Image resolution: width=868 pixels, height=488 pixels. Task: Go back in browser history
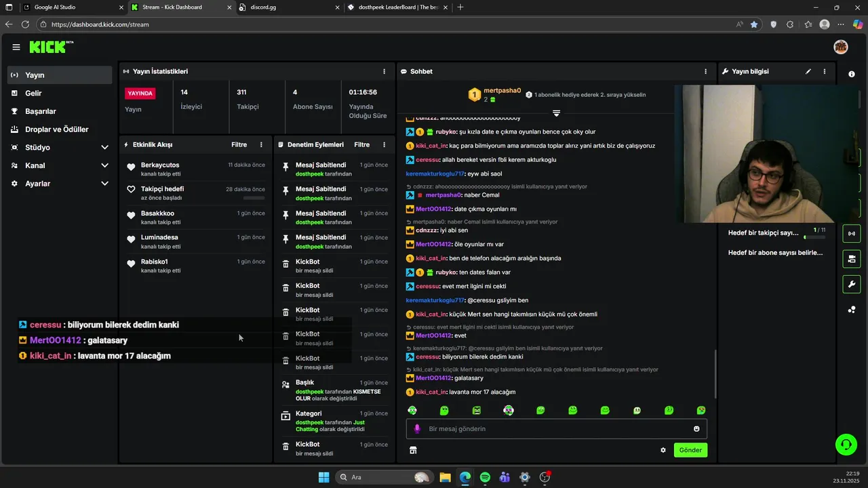pos(8,24)
